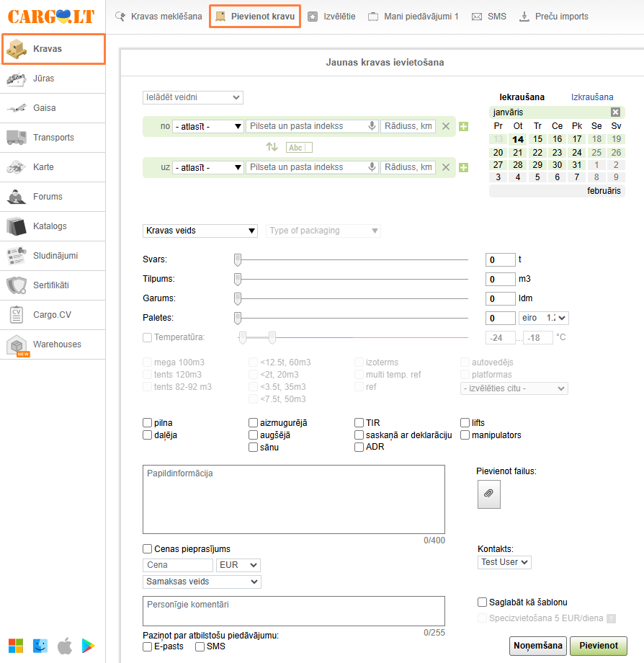
Task: Open Samaksas veids payment type dropdown
Action: point(202,582)
